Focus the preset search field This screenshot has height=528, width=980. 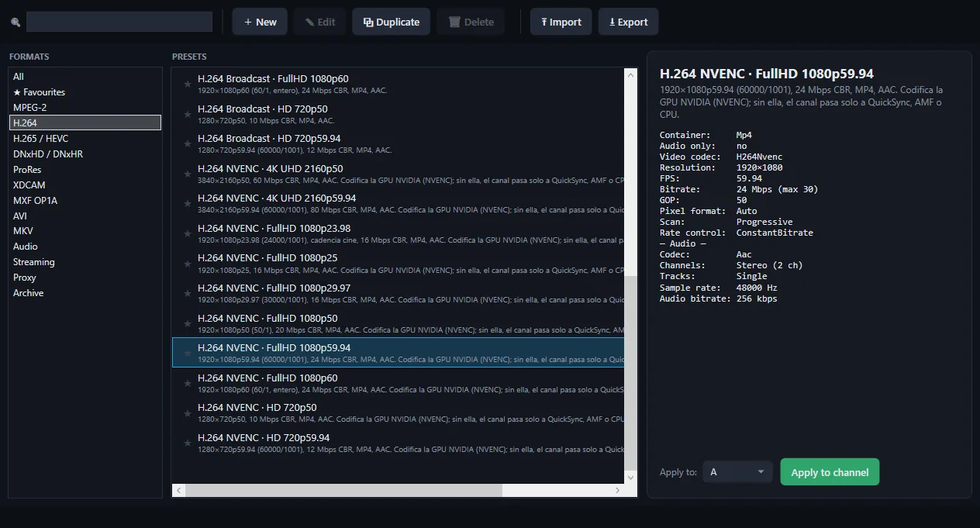pyautogui.click(x=119, y=22)
